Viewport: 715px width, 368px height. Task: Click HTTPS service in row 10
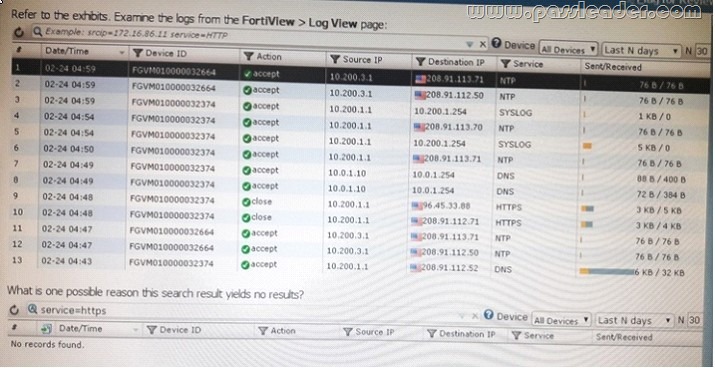tap(508, 207)
